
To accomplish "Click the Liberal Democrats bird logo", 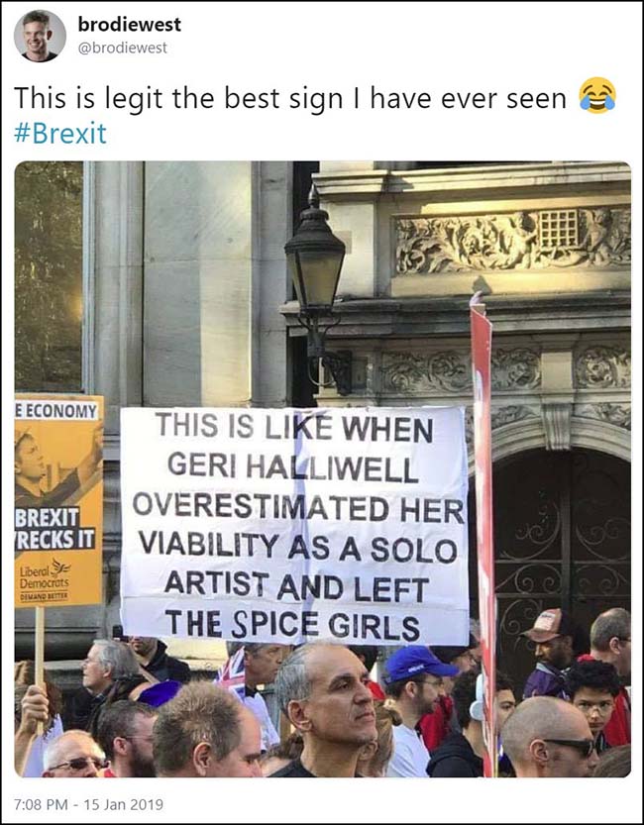I will coord(61,568).
